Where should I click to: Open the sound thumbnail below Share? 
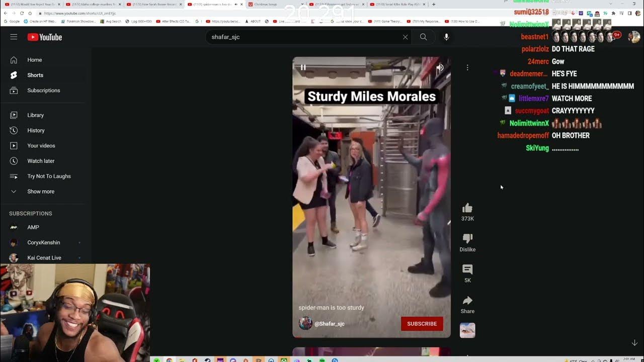click(467, 330)
